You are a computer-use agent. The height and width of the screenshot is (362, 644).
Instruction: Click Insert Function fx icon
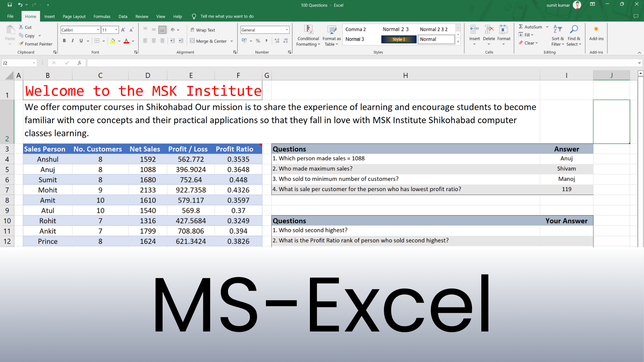[x=79, y=63]
